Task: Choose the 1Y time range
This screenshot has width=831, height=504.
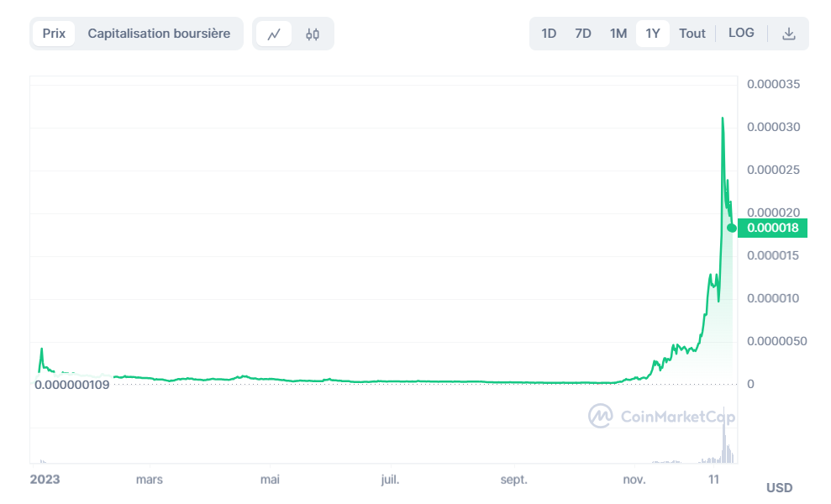Action: [x=653, y=34]
